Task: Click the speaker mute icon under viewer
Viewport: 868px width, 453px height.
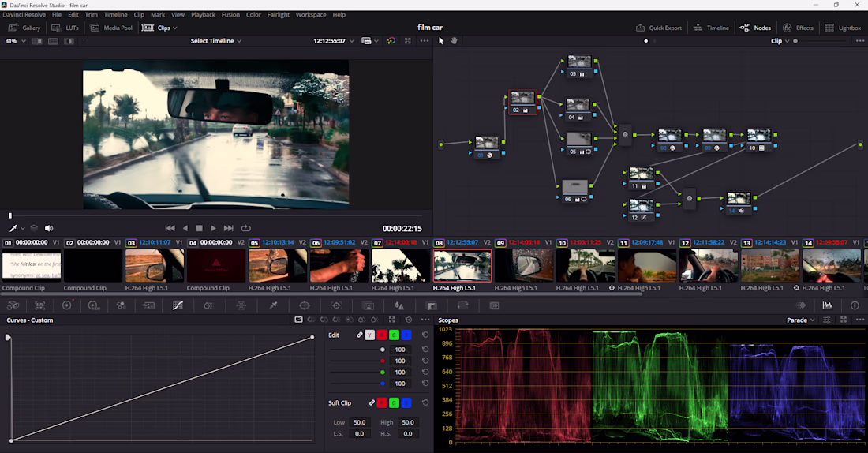Action: click(x=49, y=228)
